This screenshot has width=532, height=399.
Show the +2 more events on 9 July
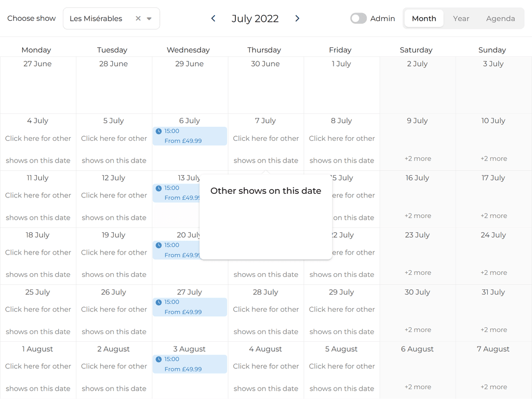point(417,158)
